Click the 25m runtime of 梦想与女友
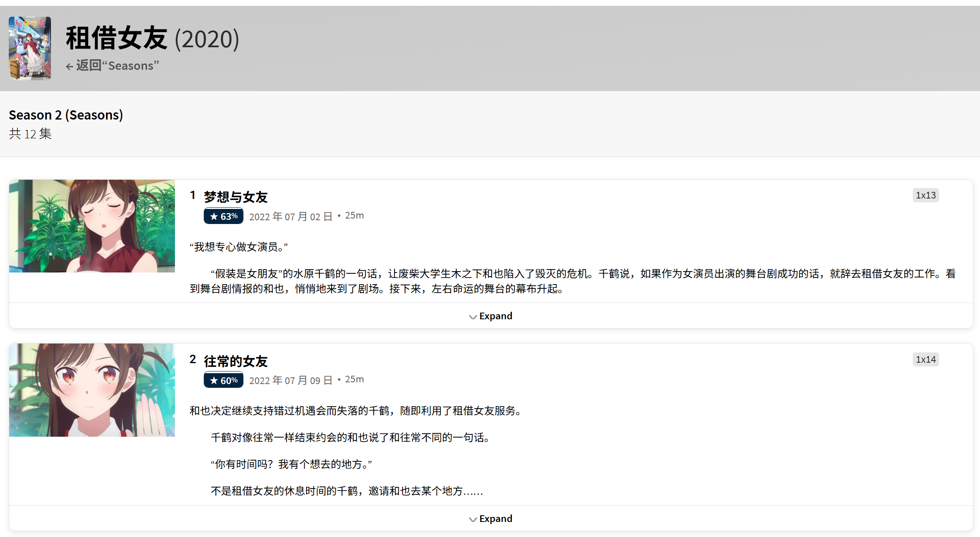980x537 pixels. coord(355,216)
